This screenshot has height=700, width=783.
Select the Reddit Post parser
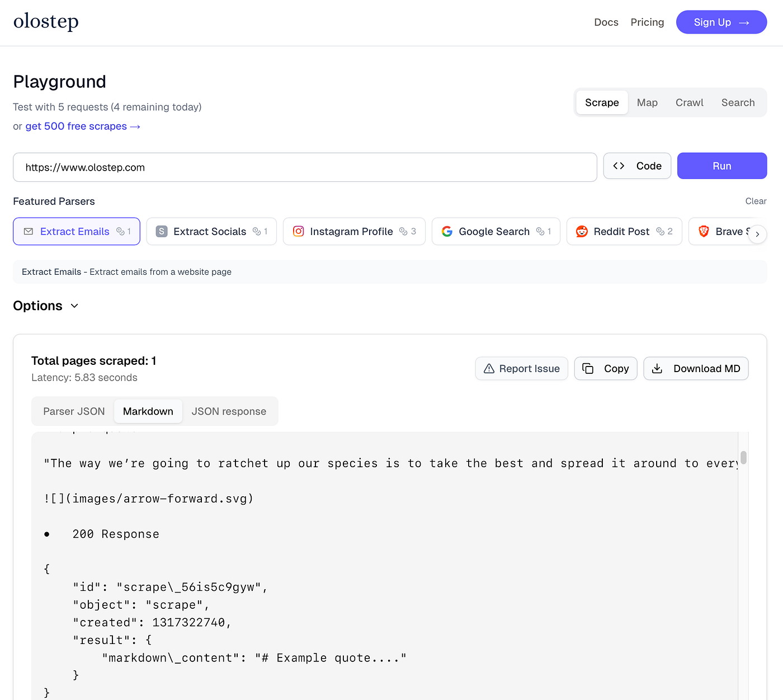pyautogui.click(x=624, y=232)
